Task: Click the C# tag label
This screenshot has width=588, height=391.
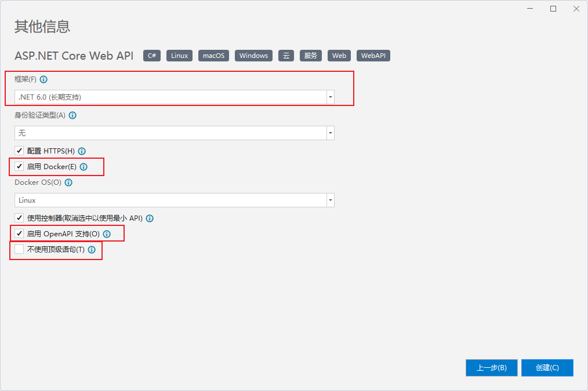Action: 152,56
